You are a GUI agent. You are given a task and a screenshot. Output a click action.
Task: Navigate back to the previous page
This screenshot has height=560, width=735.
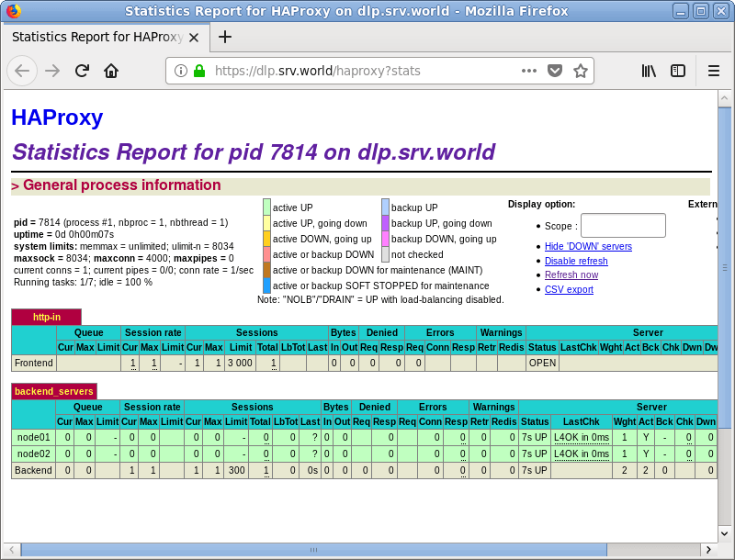[x=22, y=71]
